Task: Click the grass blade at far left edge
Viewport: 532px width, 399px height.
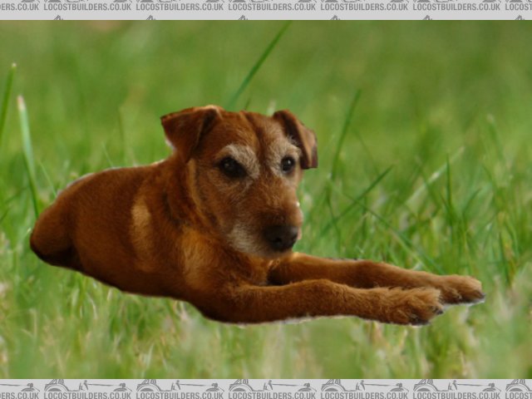Action: [7, 100]
